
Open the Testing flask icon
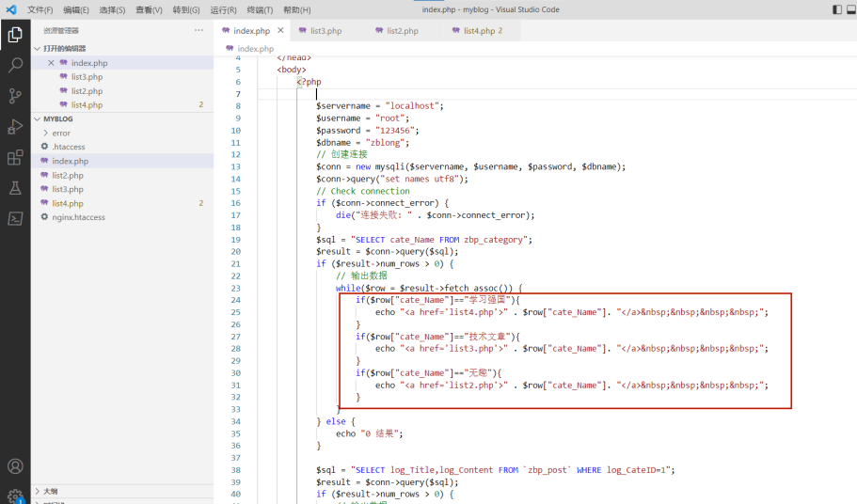click(x=15, y=188)
